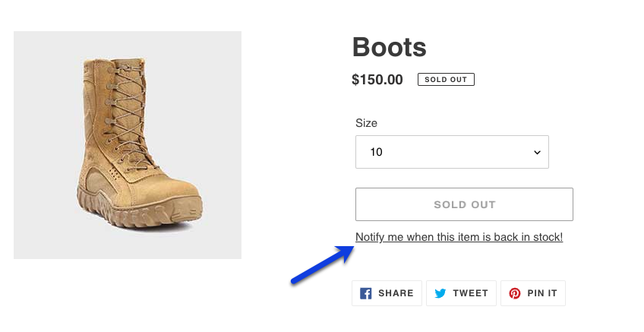Click the Pinterest logo icon
This screenshot has width=644, height=332.
(x=515, y=293)
